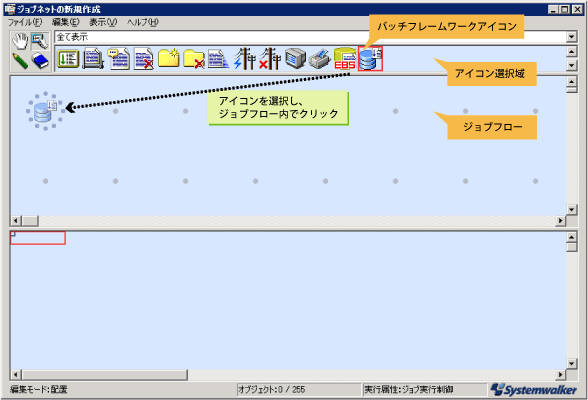
Task: Select the placement pointer tool
Action: click(x=40, y=41)
